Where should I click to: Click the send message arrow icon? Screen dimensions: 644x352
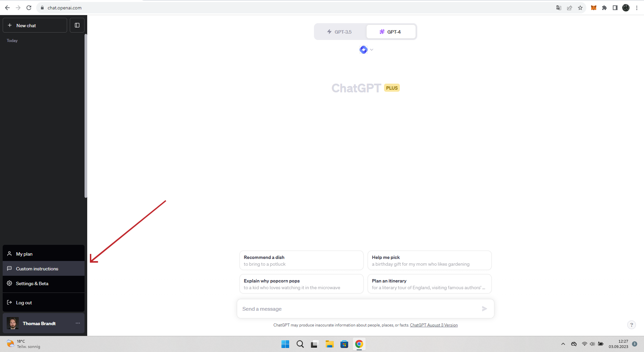pyautogui.click(x=484, y=309)
